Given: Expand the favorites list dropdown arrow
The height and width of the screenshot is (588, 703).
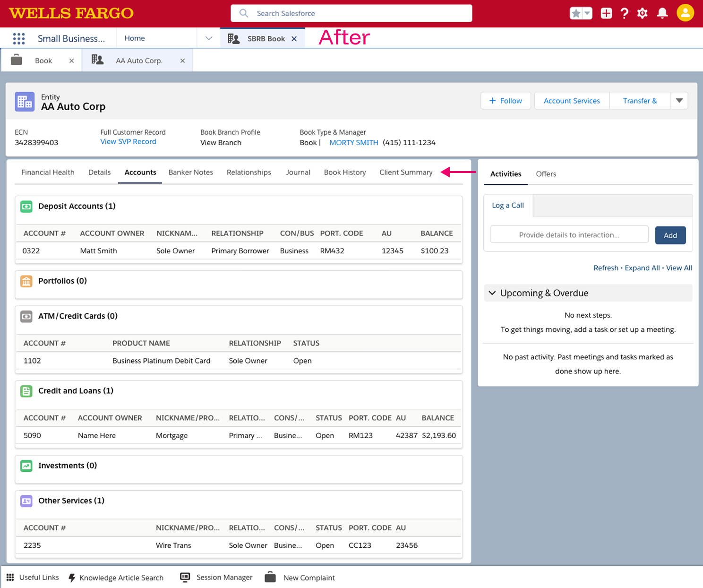Looking at the screenshot, I should click(587, 13).
